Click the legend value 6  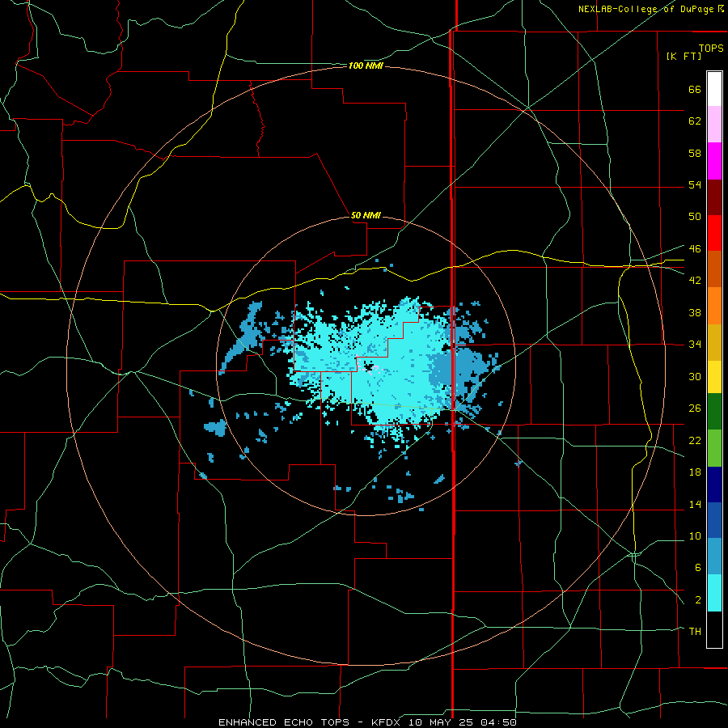pos(697,568)
